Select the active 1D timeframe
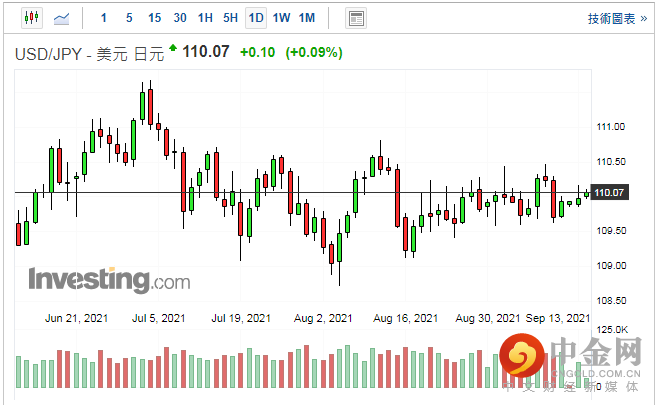 click(256, 18)
